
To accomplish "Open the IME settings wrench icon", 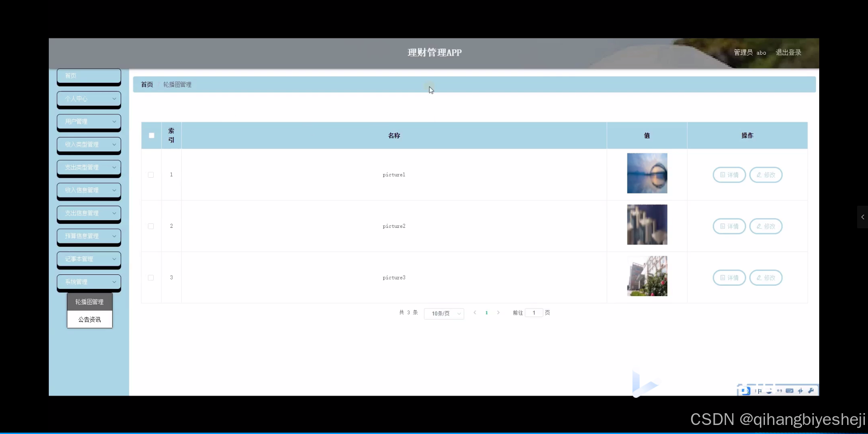I will 811,391.
